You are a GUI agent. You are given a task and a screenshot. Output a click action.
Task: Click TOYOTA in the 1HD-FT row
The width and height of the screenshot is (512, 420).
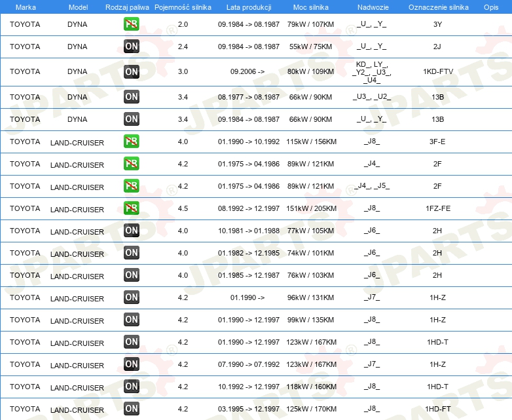click(25, 409)
